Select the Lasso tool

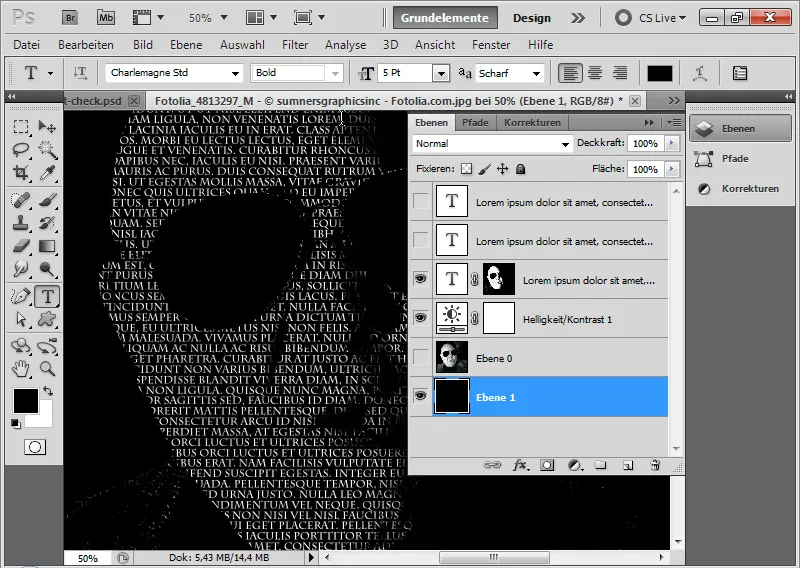point(21,150)
